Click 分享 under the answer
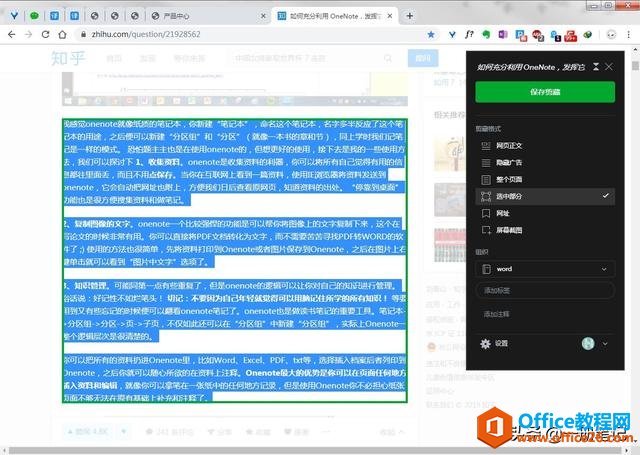The height and width of the screenshot is (455, 640). click(x=220, y=432)
